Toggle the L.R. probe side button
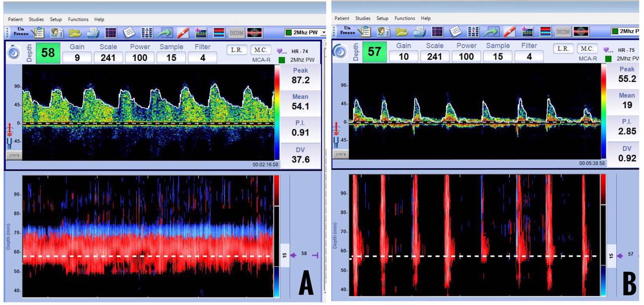The height and width of the screenshot is (305, 644). tap(236, 49)
